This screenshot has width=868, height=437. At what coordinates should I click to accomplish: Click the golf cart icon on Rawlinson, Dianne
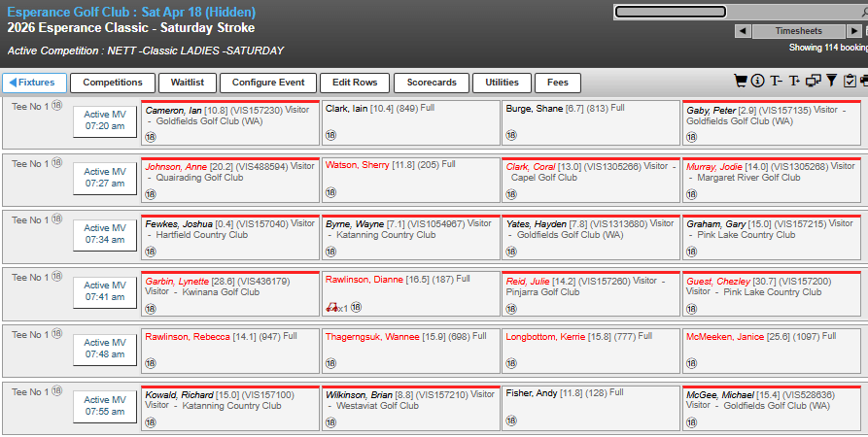tap(332, 308)
